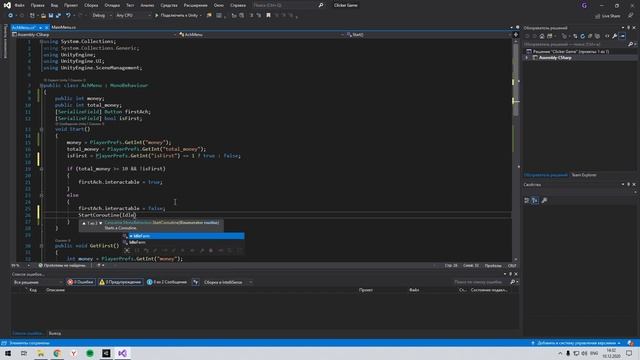
Task: Click the Navigate Backward toolbar icon
Action: click(11, 16)
